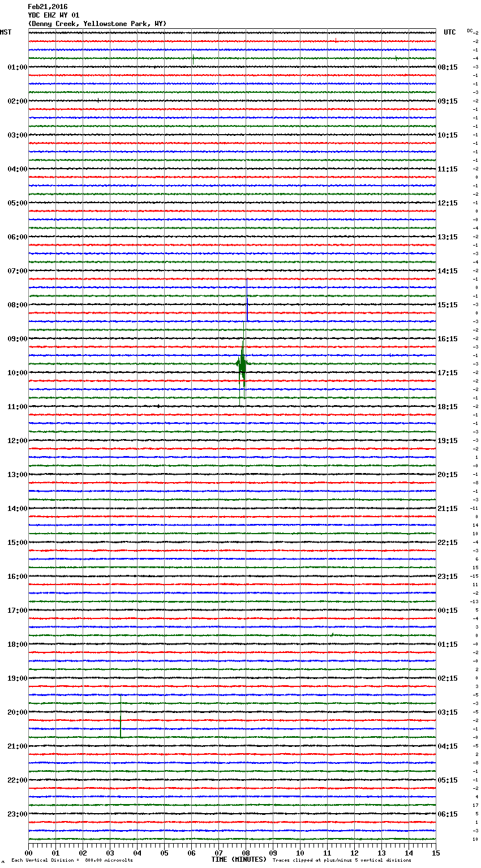This screenshot has width=481, height=868.
Task: Select the 07:00 MST time label
Action: 18,271
